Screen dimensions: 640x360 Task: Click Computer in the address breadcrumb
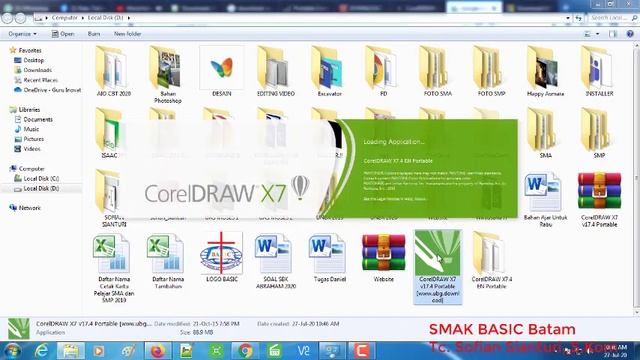64,18
